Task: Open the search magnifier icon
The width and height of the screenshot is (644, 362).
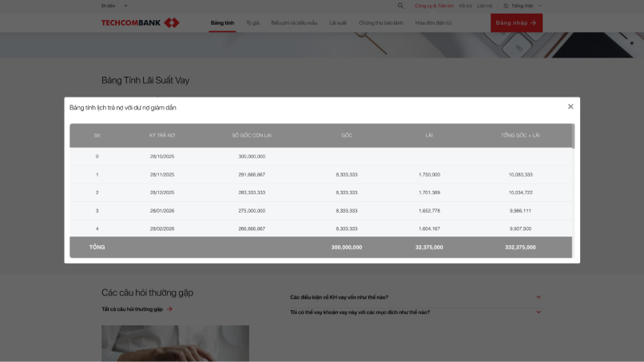Action: click(x=401, y=6)
